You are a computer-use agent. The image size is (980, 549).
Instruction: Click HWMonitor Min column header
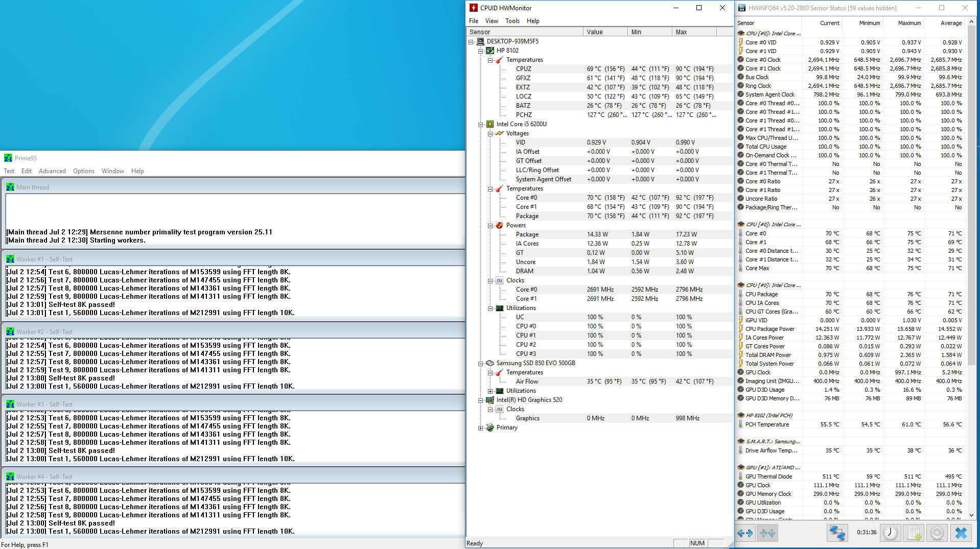650,32
